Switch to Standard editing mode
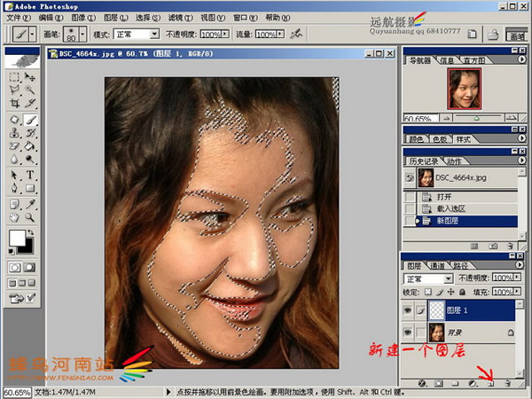Image resolution: width=532 pixels, height=399 pixels. tap(14, 268)
